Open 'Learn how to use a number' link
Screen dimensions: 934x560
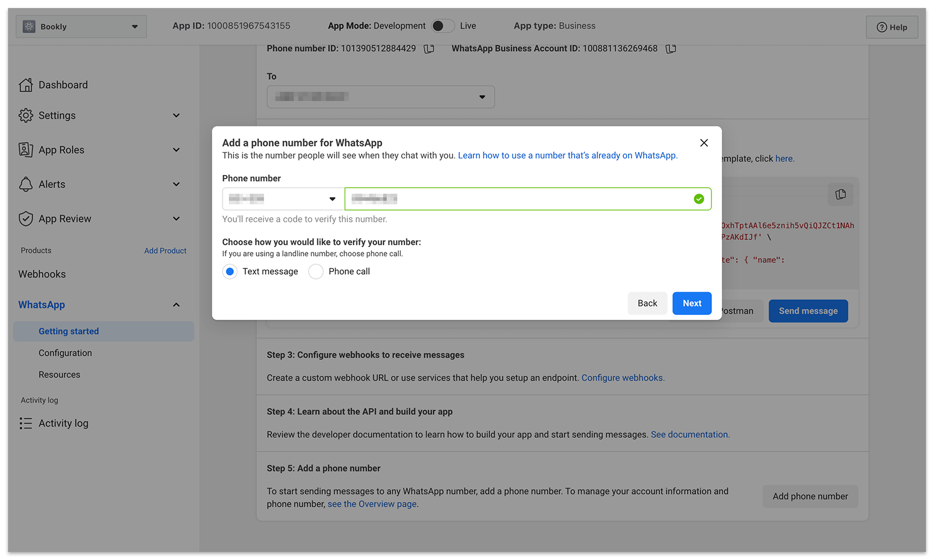567,155
